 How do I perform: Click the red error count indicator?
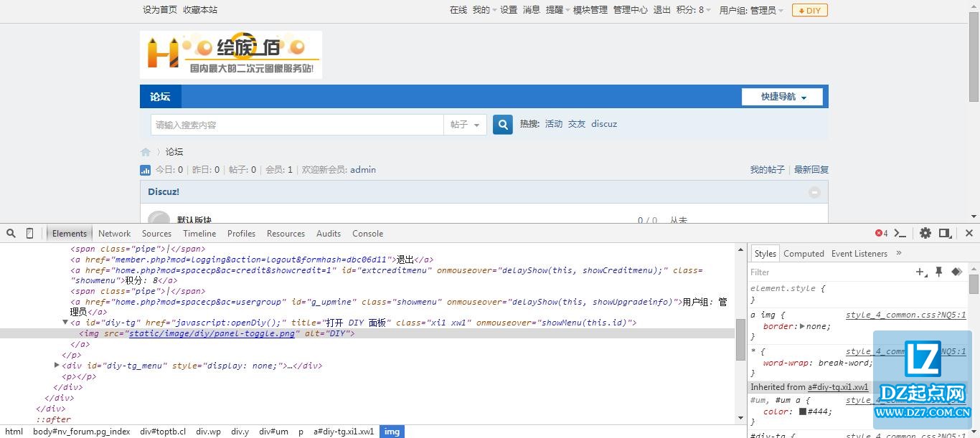[x=881, y=234]
